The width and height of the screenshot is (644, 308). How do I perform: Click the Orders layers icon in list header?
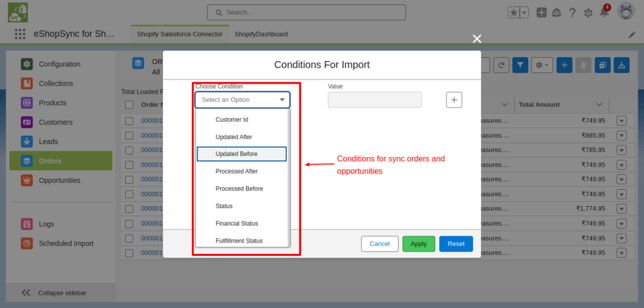click(x=138, y=63)
